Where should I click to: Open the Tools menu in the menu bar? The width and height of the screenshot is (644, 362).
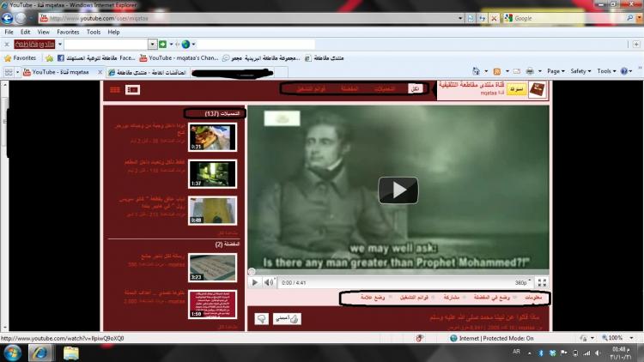click(93, 32)
